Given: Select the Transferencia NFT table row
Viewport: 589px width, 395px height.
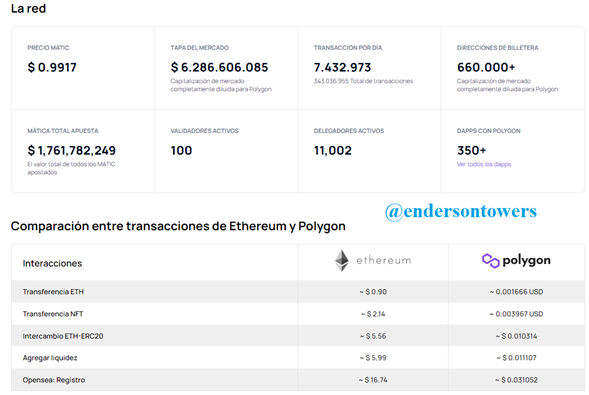Looking at the screenshot, I should (298, 314).
